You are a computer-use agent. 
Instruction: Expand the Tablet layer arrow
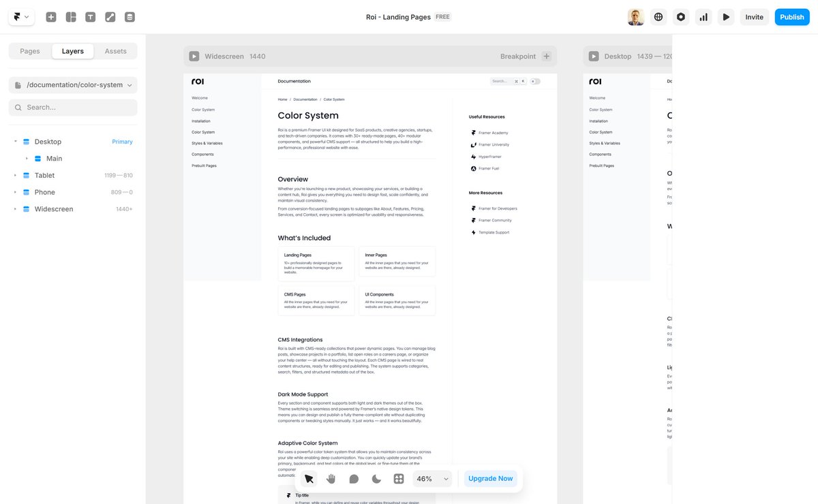point(16,176)
